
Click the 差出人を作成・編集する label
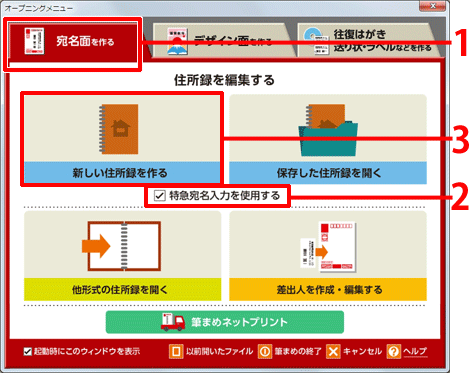[x=329, y=289]
